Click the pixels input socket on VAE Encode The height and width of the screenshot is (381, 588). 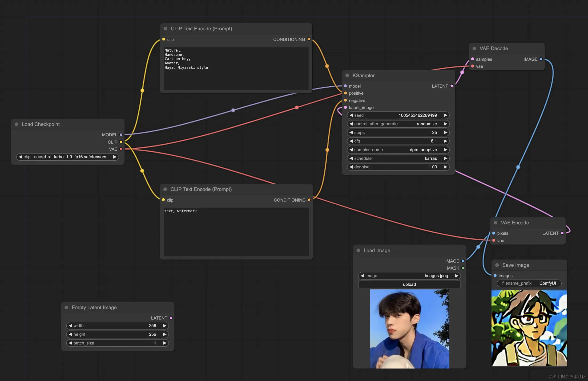click(494, 233)
